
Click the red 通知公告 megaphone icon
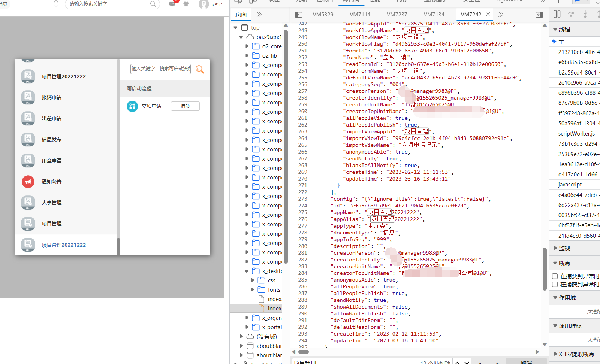pos(28,182)
